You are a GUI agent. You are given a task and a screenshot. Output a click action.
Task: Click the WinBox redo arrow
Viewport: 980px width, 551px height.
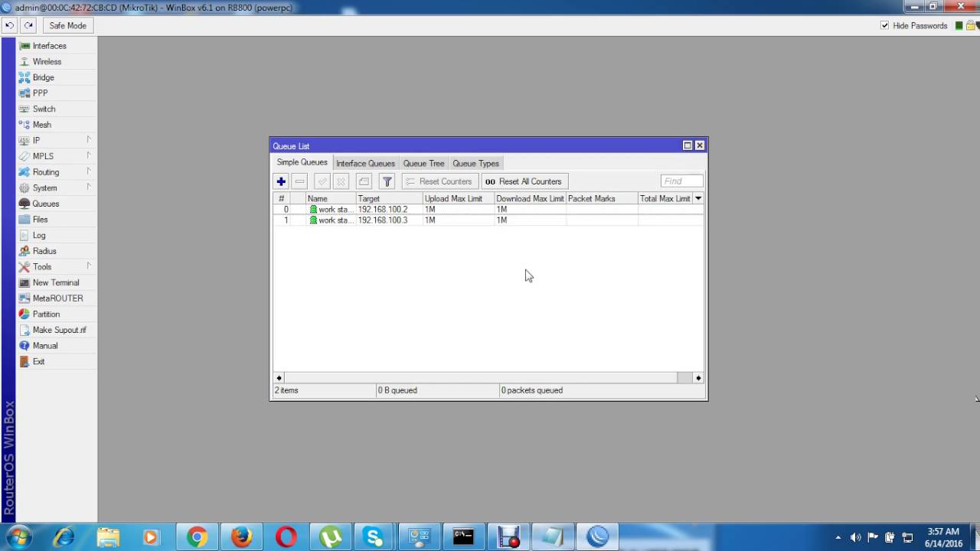click(x=28, y=25)
